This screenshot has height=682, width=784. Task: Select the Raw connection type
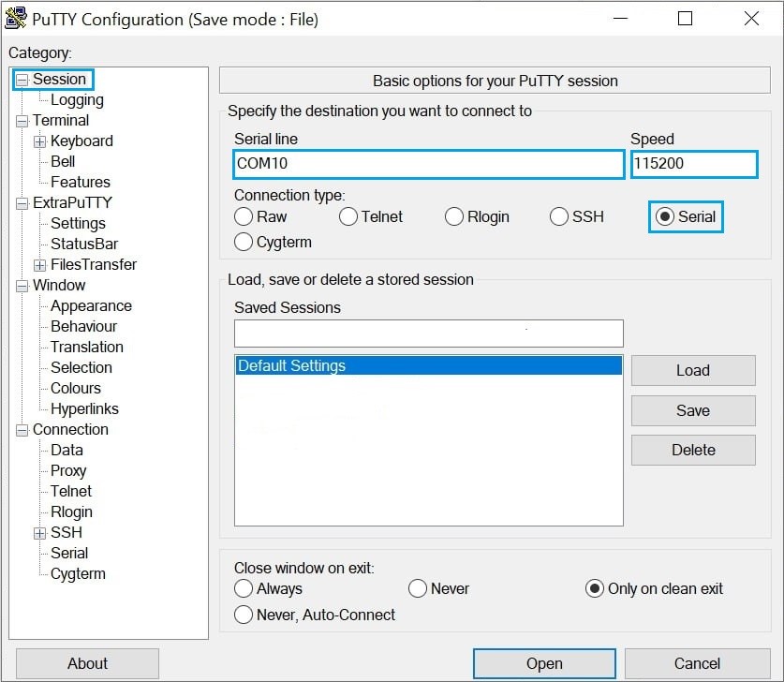click(x=260, y=216)
